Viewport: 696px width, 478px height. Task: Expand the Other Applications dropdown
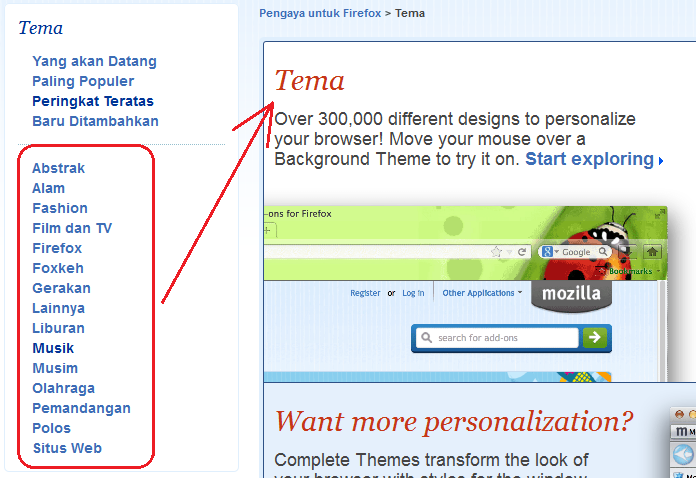click(x=482, y=293)
